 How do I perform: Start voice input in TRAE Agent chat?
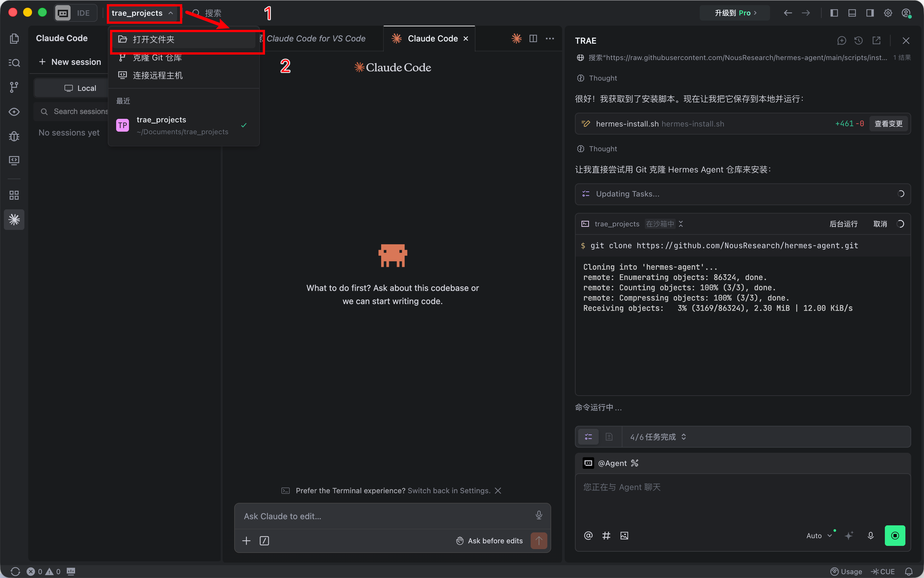click(870, 536)
